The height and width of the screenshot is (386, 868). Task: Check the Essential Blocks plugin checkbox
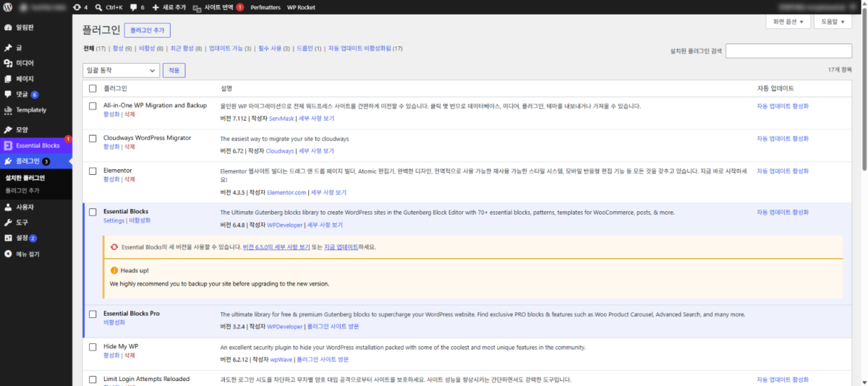click(93, 212)
